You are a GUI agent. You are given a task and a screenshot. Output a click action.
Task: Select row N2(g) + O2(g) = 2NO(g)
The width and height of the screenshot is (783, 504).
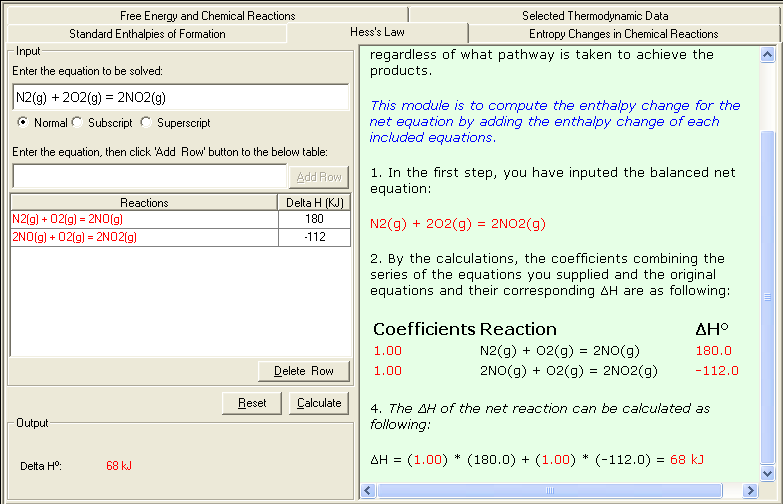pos(144,219)
